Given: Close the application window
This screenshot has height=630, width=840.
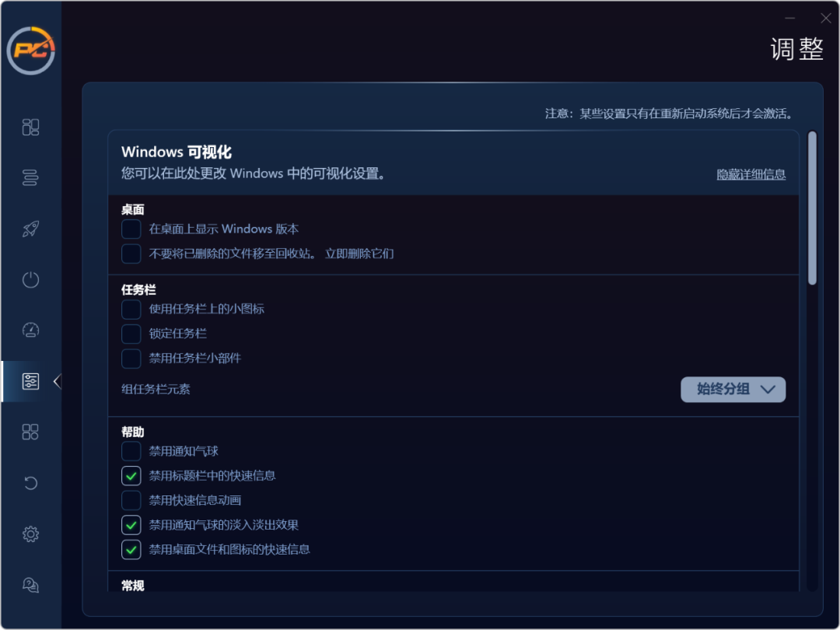Looking at the screenshot, I should click(825, 18).
